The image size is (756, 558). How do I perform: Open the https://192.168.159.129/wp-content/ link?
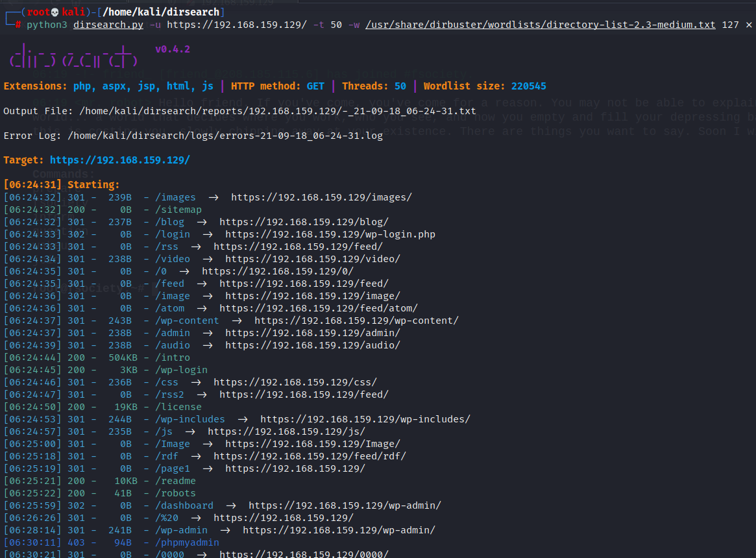[356, 321]
